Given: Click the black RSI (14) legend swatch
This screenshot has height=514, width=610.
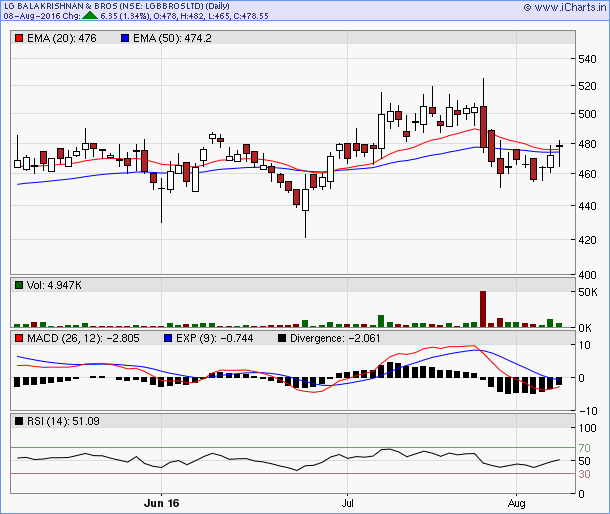Looking at the screenshot, I should [19, 421].
